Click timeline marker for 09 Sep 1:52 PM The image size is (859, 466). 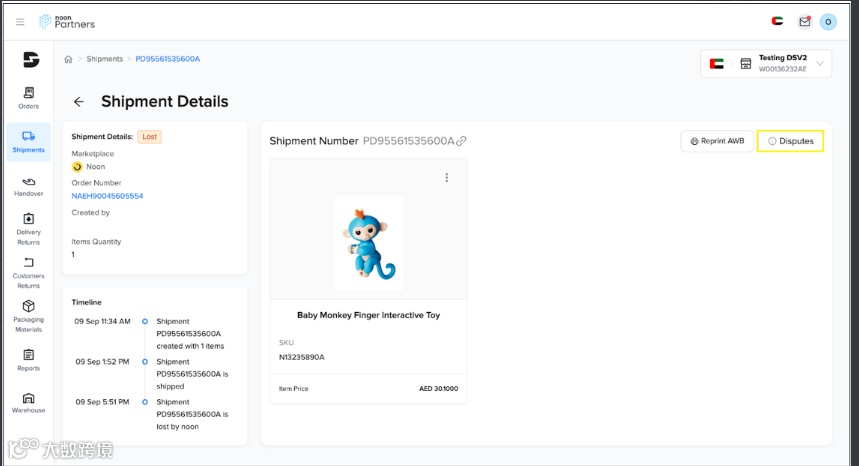tap(145, 362)
